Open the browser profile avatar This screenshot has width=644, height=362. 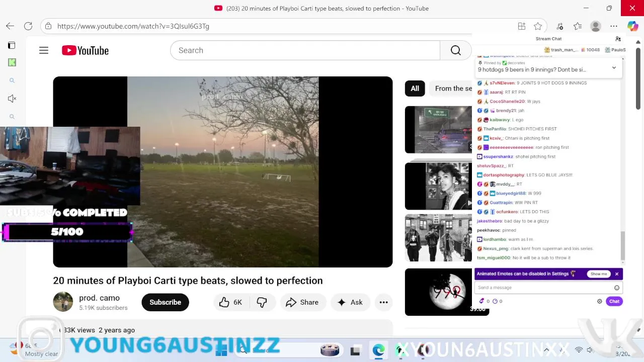596,26
